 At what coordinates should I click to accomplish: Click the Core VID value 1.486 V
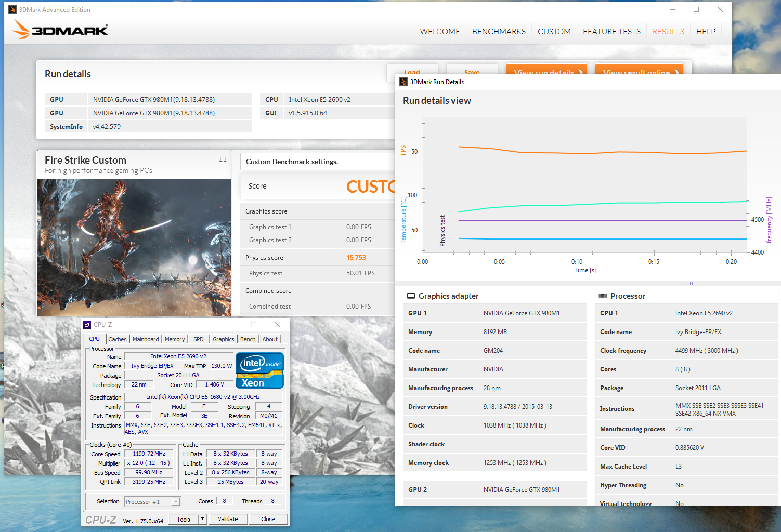pyautogui.click(x=214, y=384)
